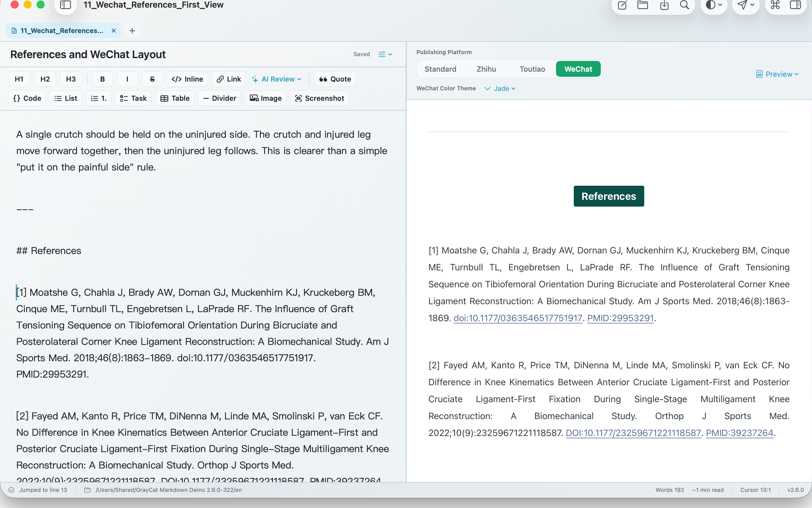Click the Saved status indicator

point(361,54)
